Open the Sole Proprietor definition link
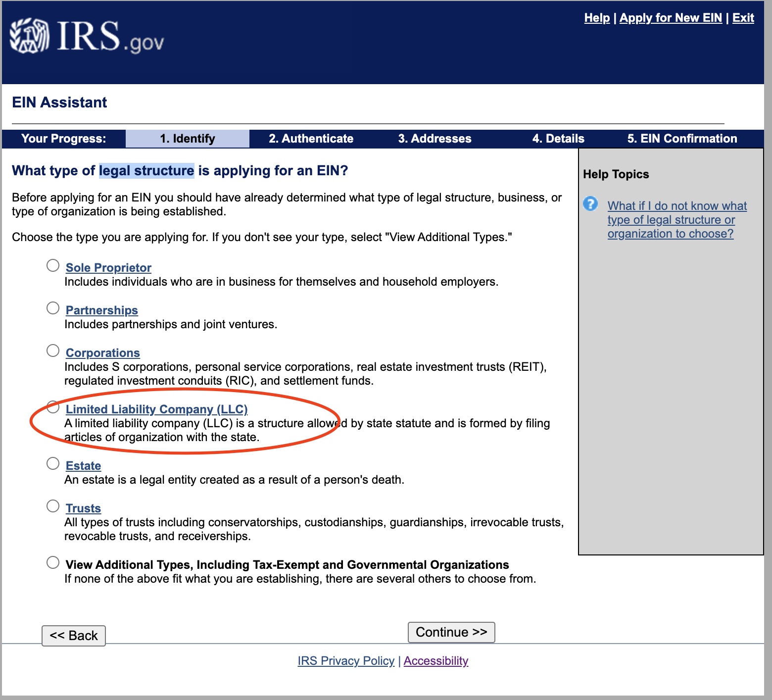Screen dimensions: 772x700 [x=108, y=268]
